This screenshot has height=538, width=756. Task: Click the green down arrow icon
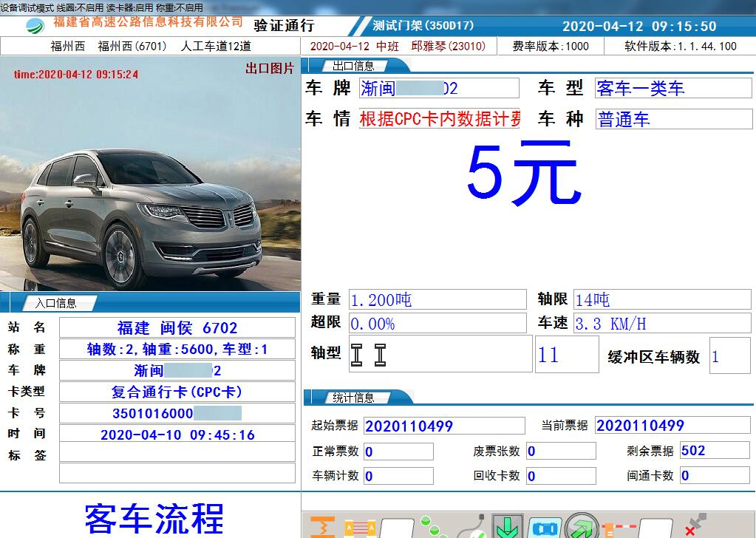click(507, 527)
